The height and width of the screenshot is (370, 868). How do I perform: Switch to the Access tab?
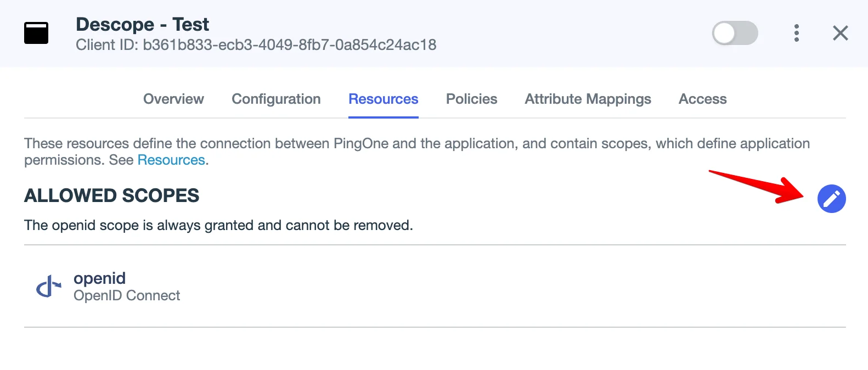[x=702, y=99]
